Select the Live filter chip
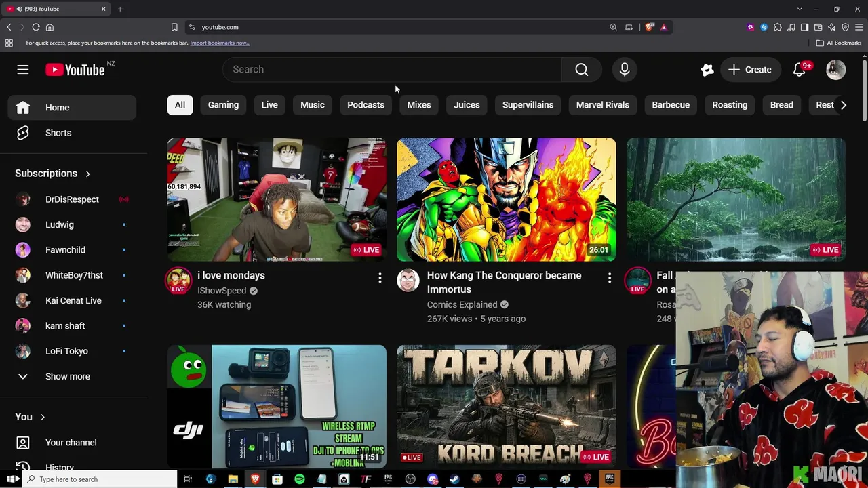Screen dimensions: 868x488 click(x=269, y=105)
